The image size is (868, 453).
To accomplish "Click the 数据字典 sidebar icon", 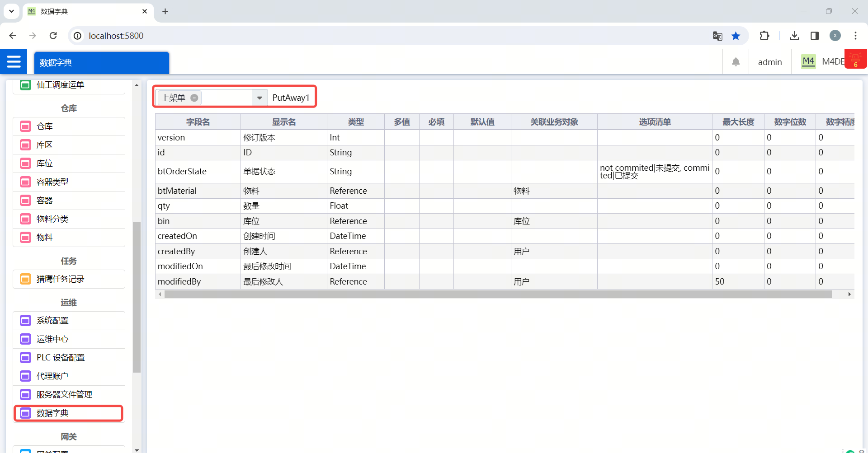I will pyautogui.click(x=26, y=413).
